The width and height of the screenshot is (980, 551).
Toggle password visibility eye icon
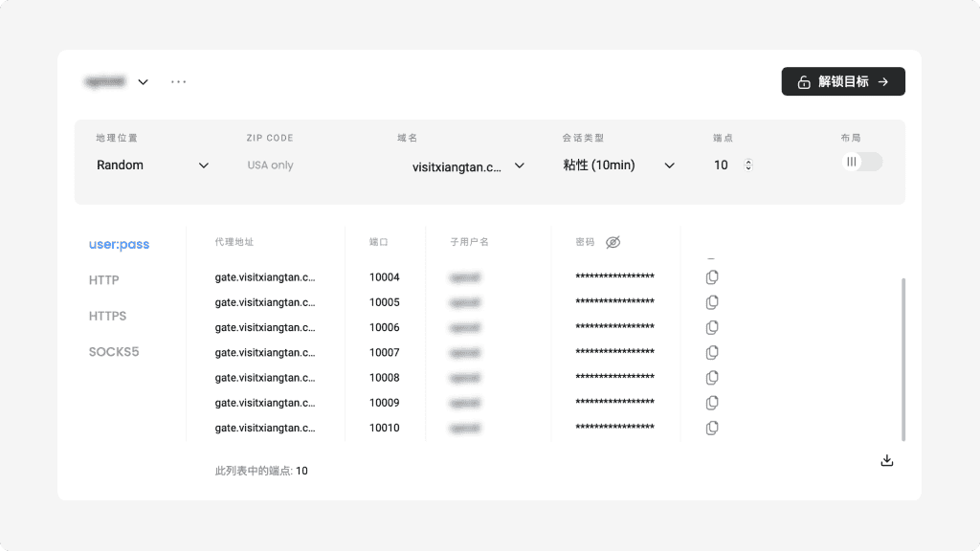pyautogui.click(x=613, y=242)
